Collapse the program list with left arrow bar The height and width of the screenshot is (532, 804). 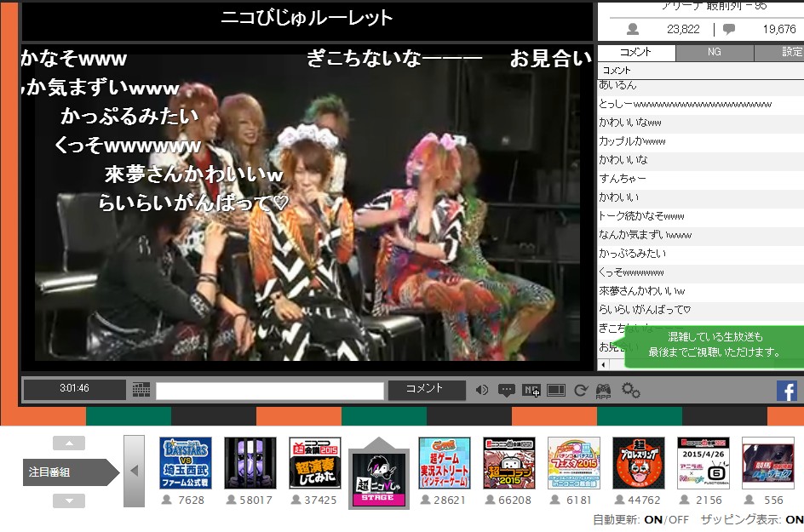point(134,471)
